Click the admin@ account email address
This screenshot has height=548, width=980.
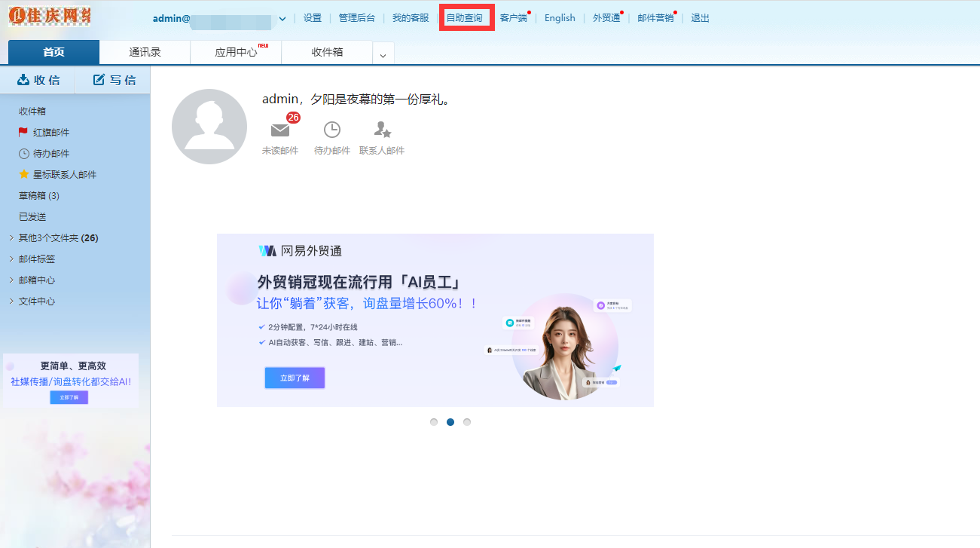(x=212, y=18)
